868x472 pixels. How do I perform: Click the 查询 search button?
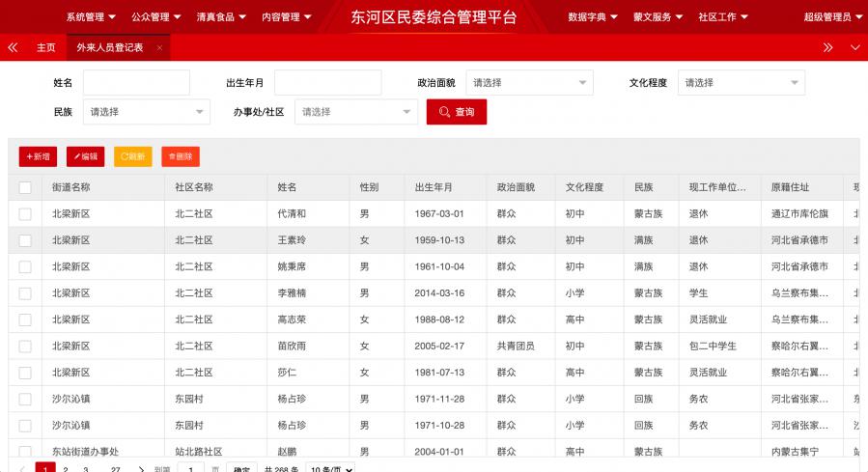[457, 112]
